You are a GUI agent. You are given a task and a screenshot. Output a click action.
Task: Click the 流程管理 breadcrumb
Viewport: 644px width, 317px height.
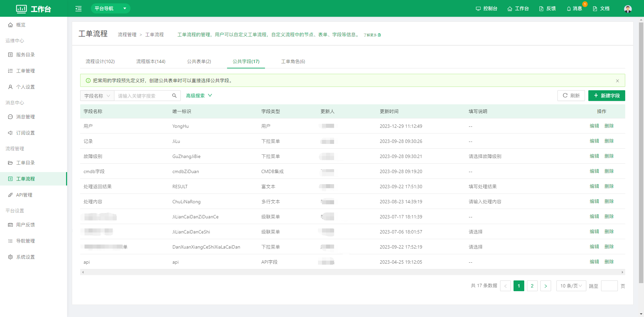tap(127, 35)
